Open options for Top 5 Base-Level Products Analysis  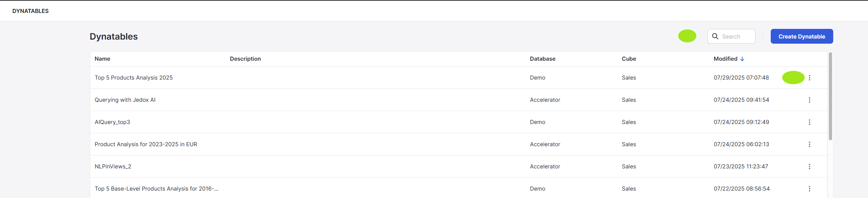point(809,189)
